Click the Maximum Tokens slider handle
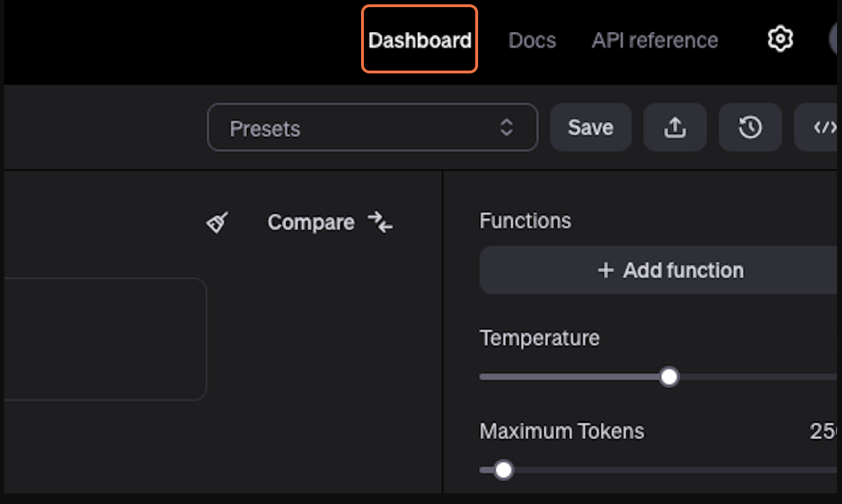 [x=504, y=470]
